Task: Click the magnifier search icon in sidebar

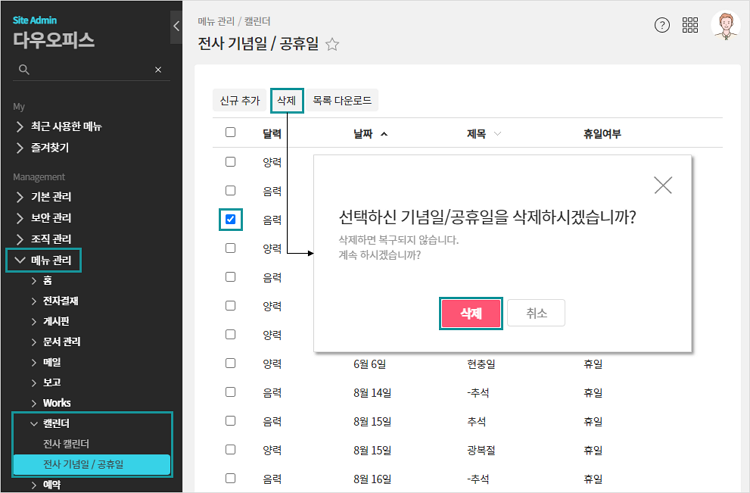Action: pyautogui.click(x=25, y=70)
